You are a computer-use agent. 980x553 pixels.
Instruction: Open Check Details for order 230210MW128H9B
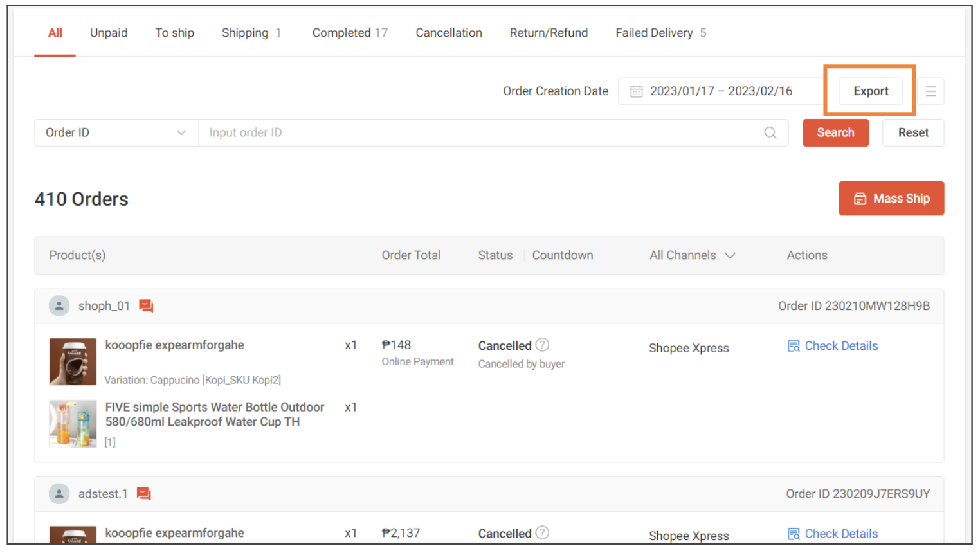pos(833,346)
